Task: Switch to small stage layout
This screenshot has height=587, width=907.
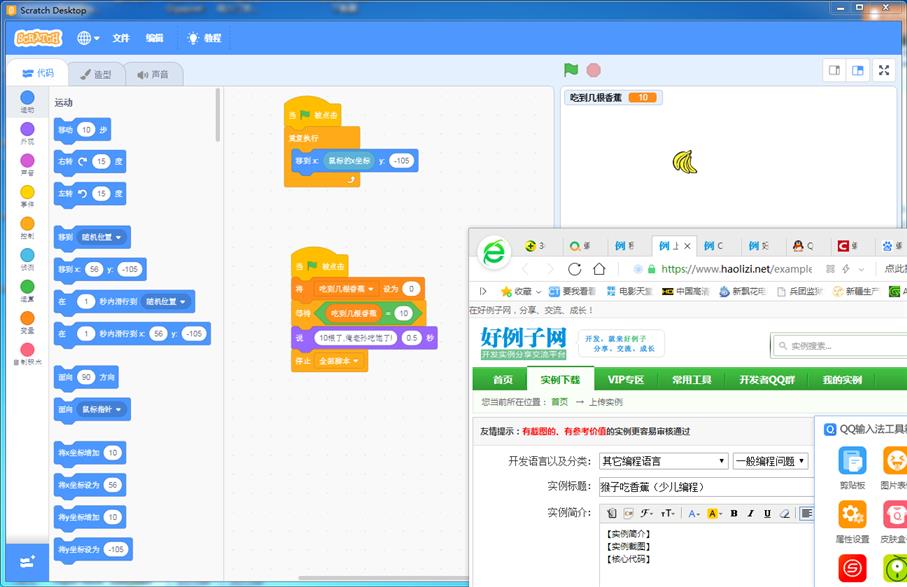Action: coord(833,70)
